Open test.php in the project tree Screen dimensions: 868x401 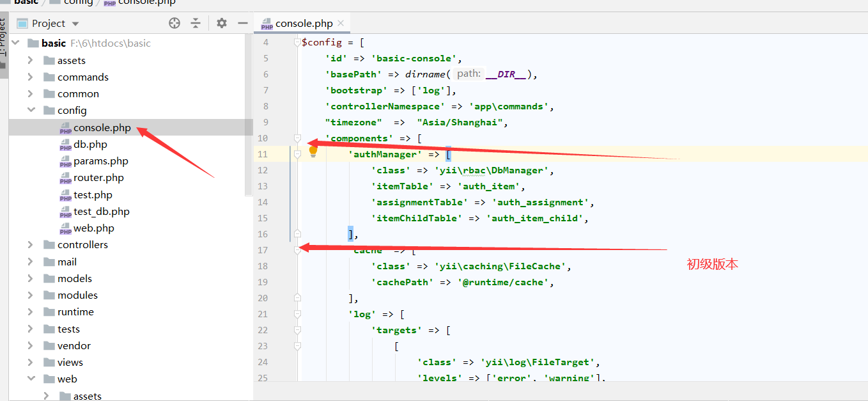point(93,194)
